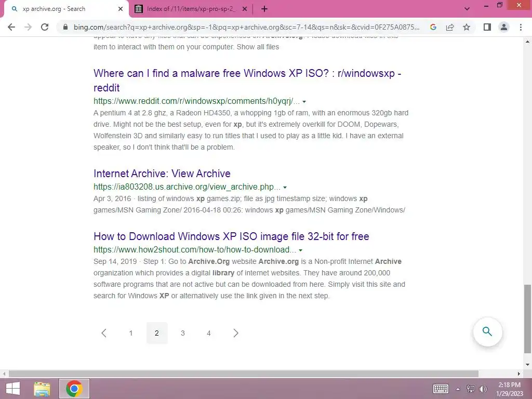Expand the ia803208.us.archive.org URL dropdown

(x=285, y=187)
